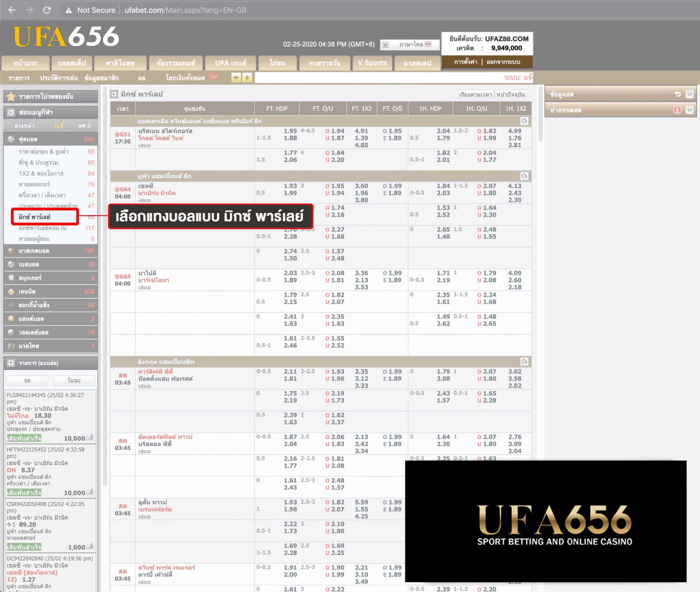Screen dimensions: 700x592
Task: Click the info icon on ถ่ายทอดสด panel
Action: [677, 110]
